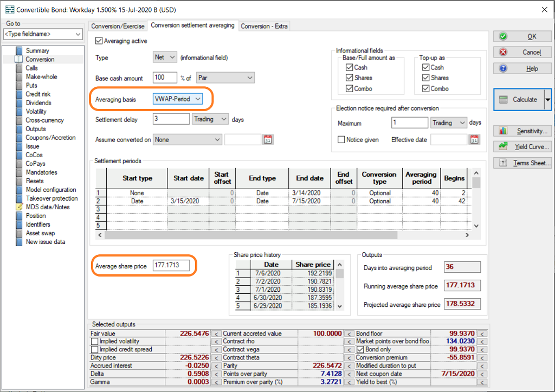
Task: Open Coupons/Accretion in the sidebar
Action: 50,138
